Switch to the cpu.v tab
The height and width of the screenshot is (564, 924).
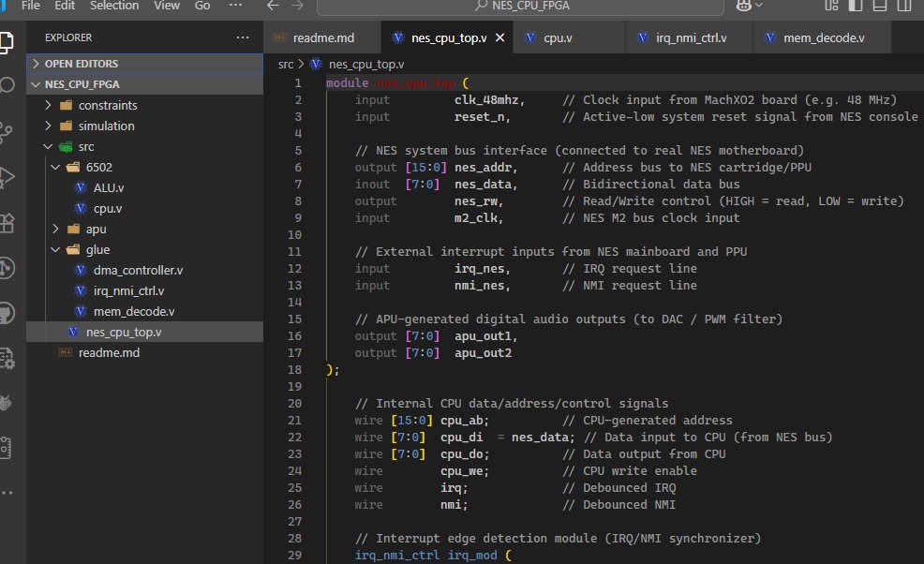tap(569, 37)
